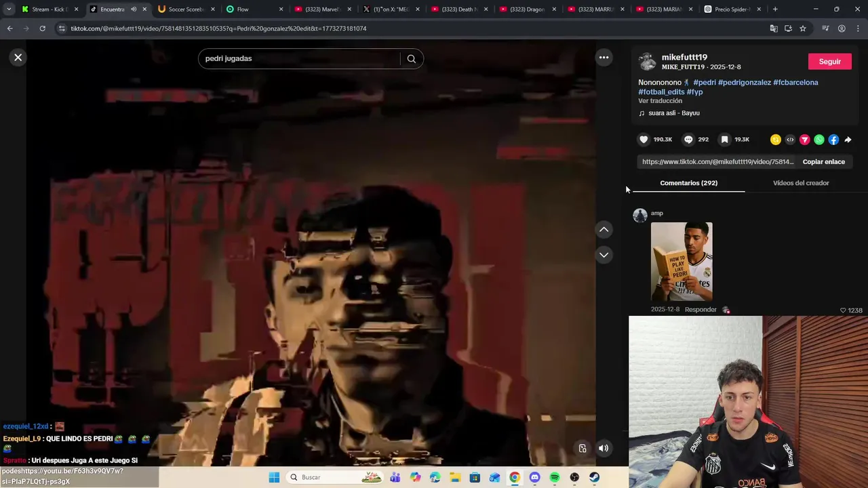
Task: Close the TikTok video viewer
Action: click(18, 58)
